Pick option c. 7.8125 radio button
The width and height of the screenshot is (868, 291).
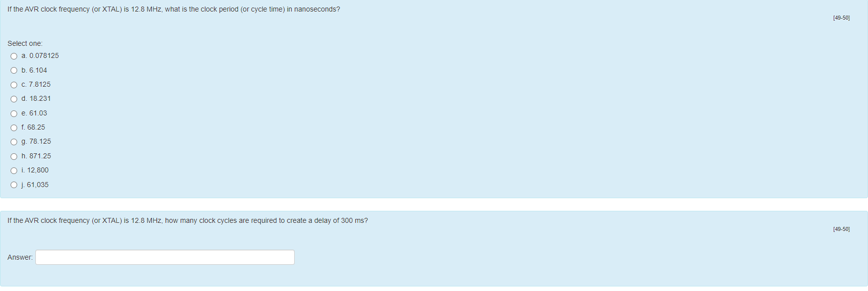(x=14, y=85)
